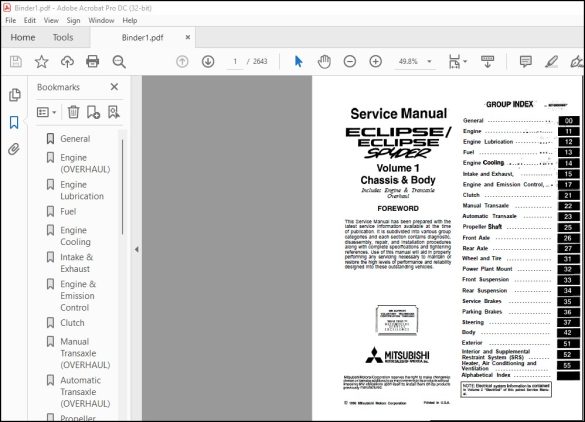585x422 pixels.
Task: Activate the Hand pan tool
Action: (324, 62)
